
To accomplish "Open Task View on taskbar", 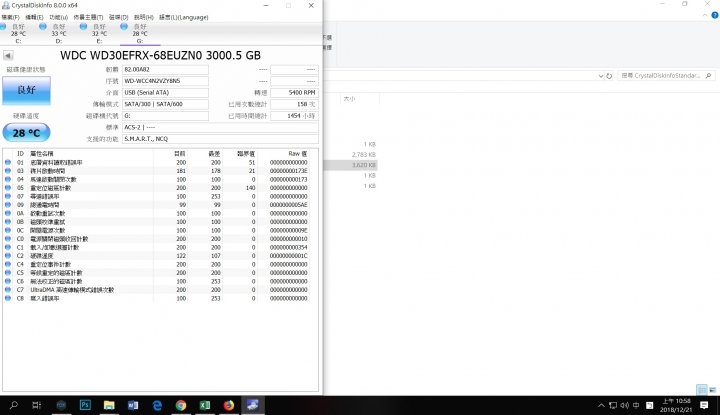I will tap(37, 405).
